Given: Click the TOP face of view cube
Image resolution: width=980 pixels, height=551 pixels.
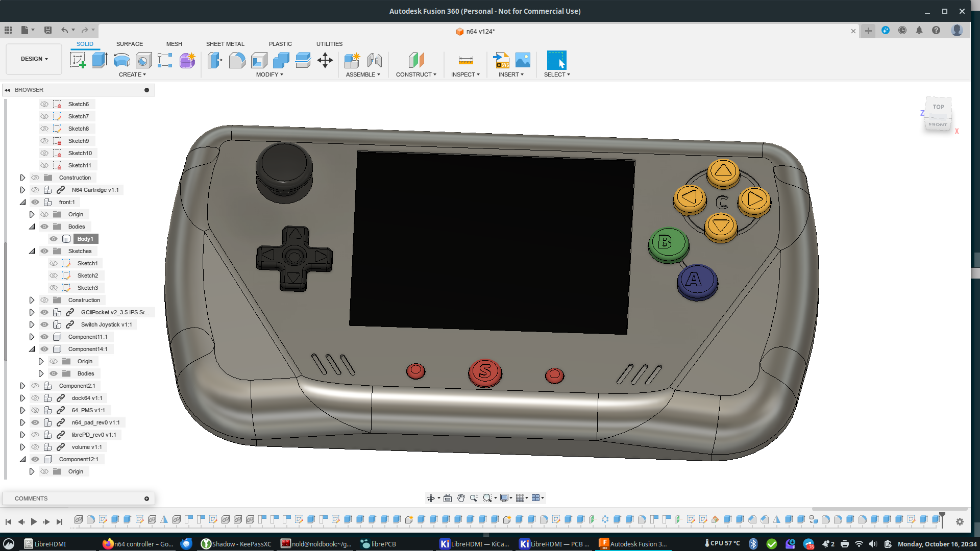Looking at the screenshot, I should [x=938, y=107].
